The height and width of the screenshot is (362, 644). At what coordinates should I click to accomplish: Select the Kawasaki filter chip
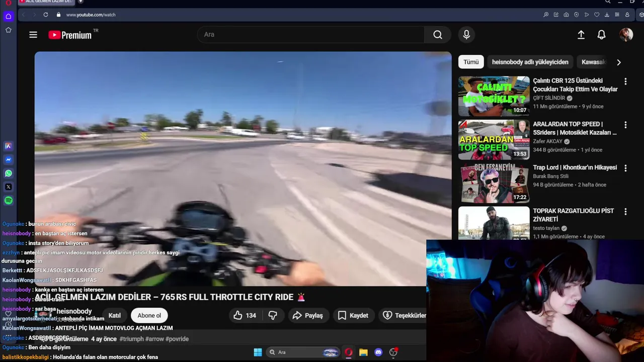point(593,62)
